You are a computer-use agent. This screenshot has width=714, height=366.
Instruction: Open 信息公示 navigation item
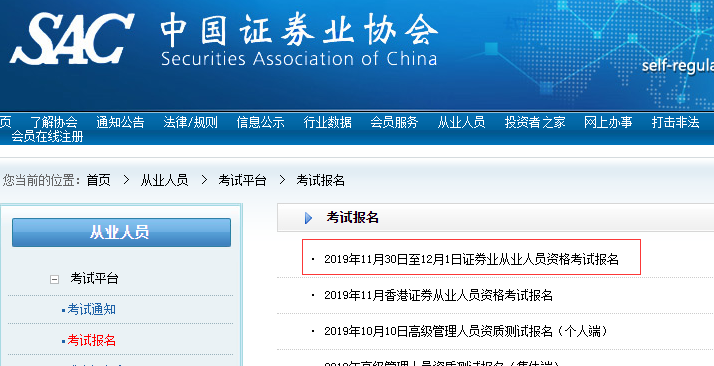pos(260,122)
